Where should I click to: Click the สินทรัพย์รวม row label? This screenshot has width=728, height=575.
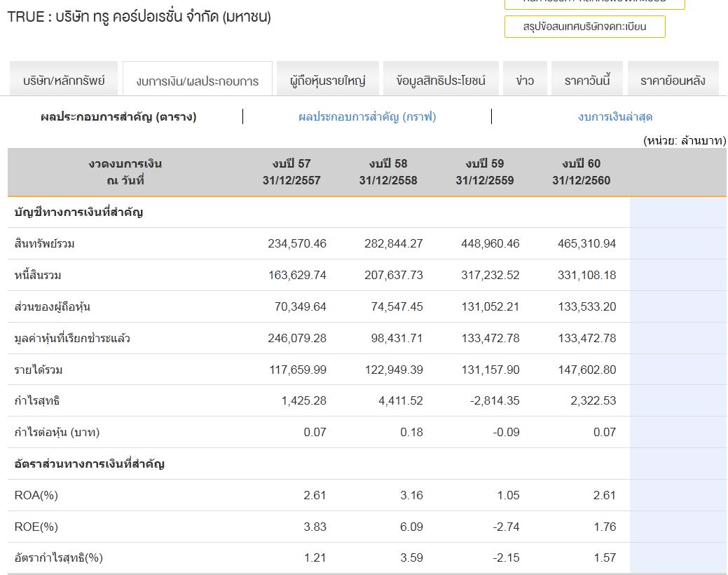pyautogui.click(x=45, y=243)
